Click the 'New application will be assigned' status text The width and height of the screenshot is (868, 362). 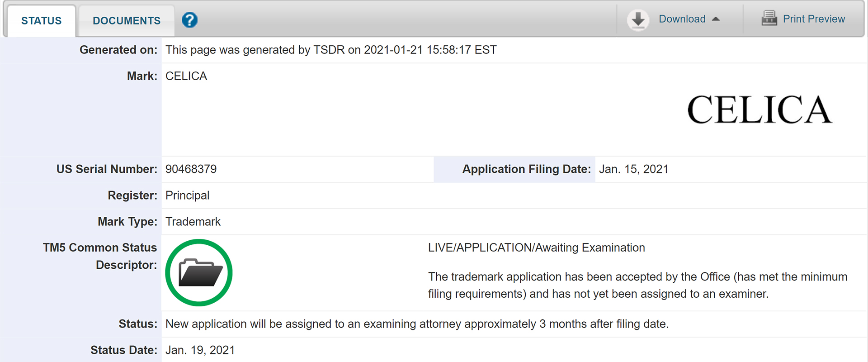tap(417, 324)
